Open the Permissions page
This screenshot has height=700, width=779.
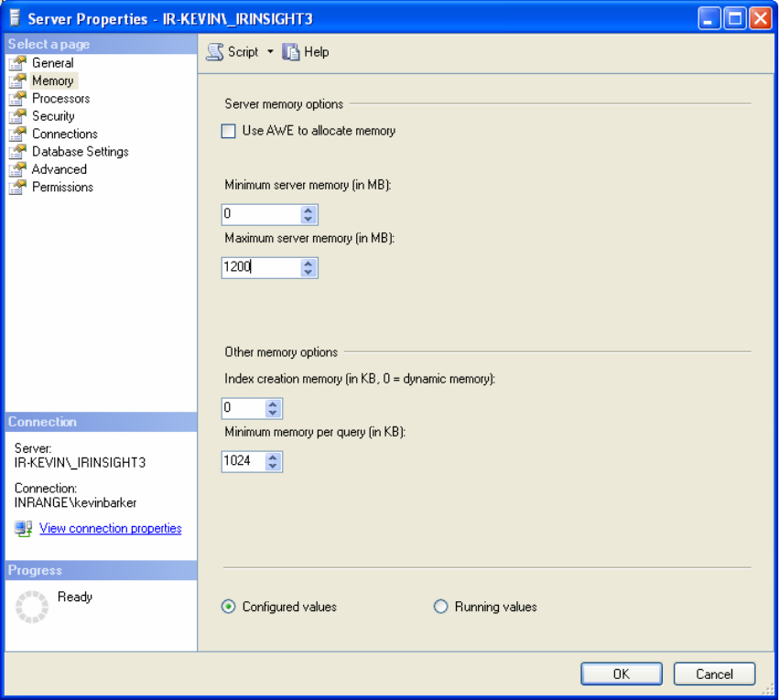[x=62, y=188]
